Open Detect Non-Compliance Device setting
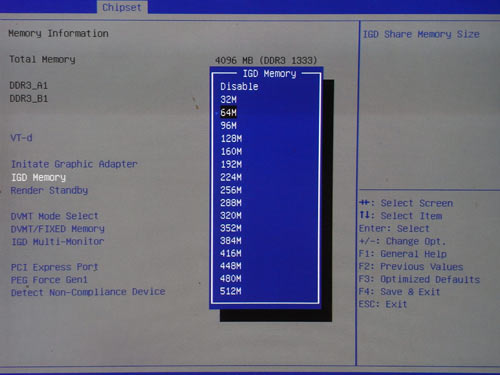Viewport: 500px width, 375px height. (88, 292)
